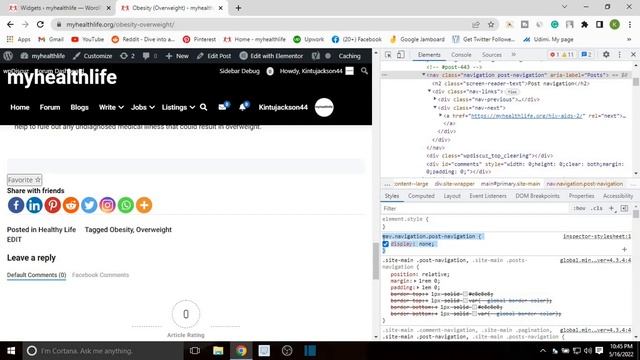Collapse the nav.navigation post-navigation node
Viewport: 640px width, 360px height.
click(423, 75)
